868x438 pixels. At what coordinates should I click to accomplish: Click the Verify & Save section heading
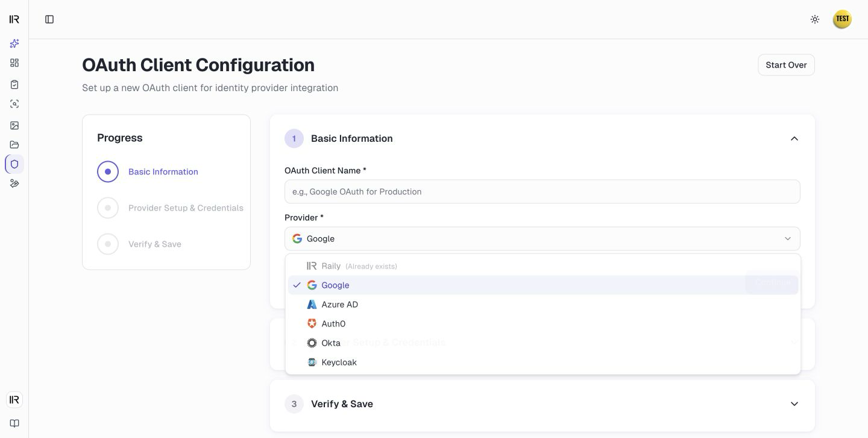(342, 404)
